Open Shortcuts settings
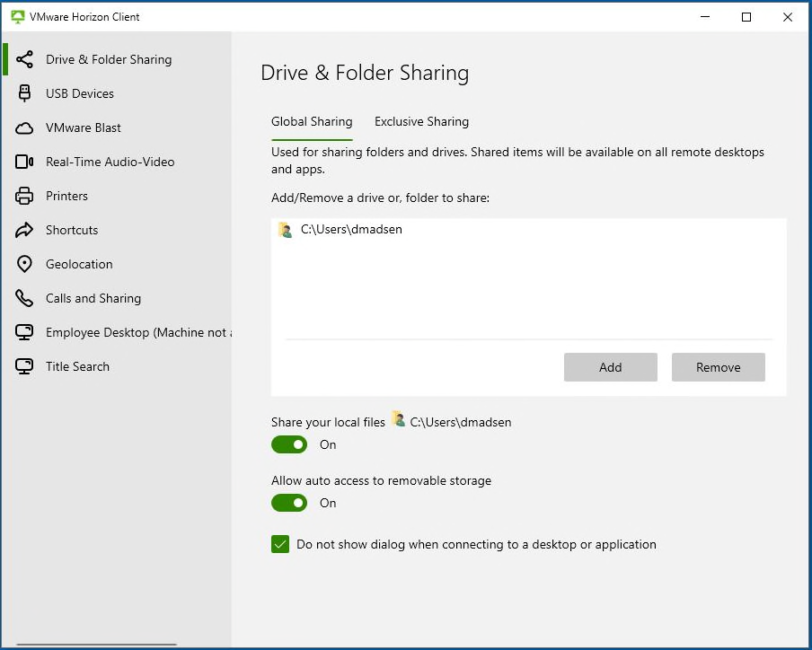This screenshot has width=812, height=650. (117, 231)
